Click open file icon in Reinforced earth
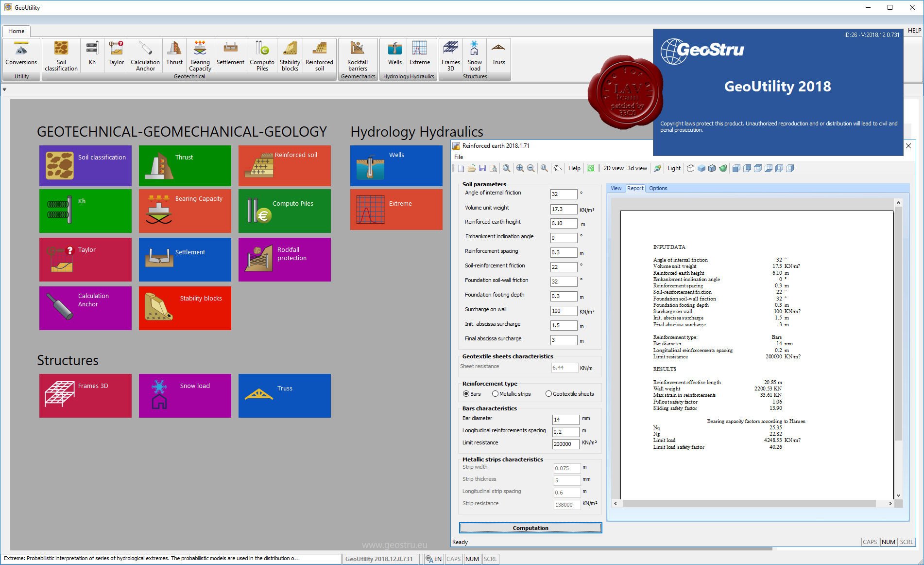 pos(472,168)
